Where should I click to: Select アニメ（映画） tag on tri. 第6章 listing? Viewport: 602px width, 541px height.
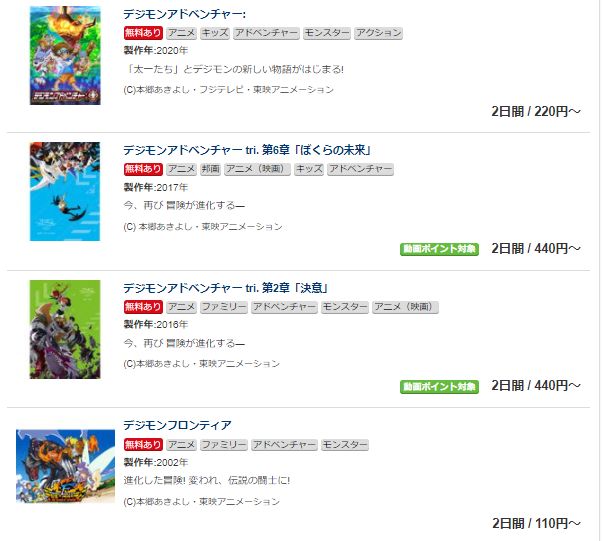pyautogui.click(x=257, y=169)
